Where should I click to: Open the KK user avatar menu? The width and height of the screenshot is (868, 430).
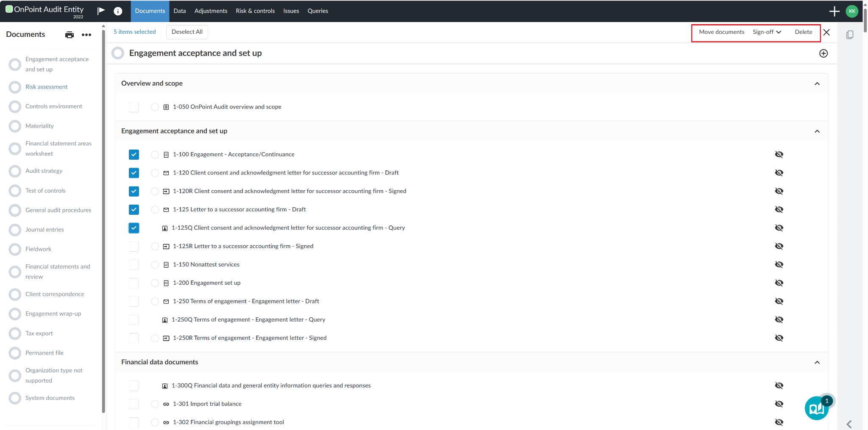(852, 11)
